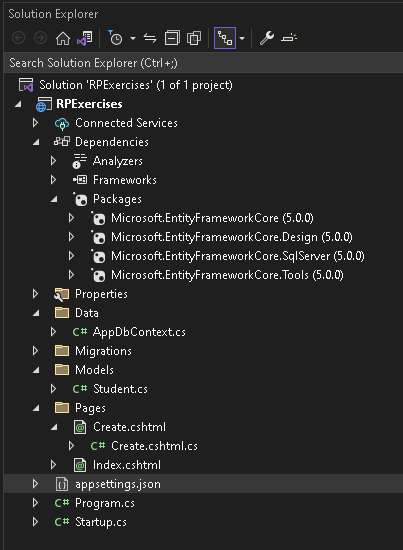Collapse the Packages node arrow
403x550 pixels.
pyautogui.click(x=54, y=199)
